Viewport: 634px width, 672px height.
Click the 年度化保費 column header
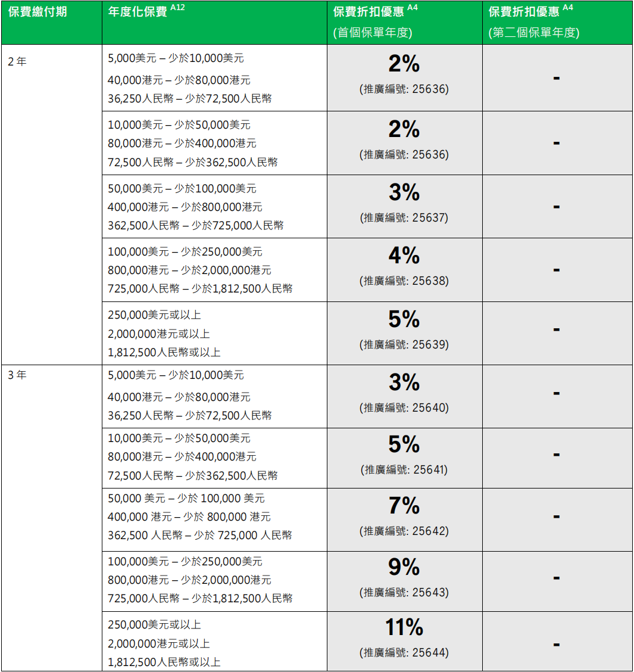[x=138, y=13]
